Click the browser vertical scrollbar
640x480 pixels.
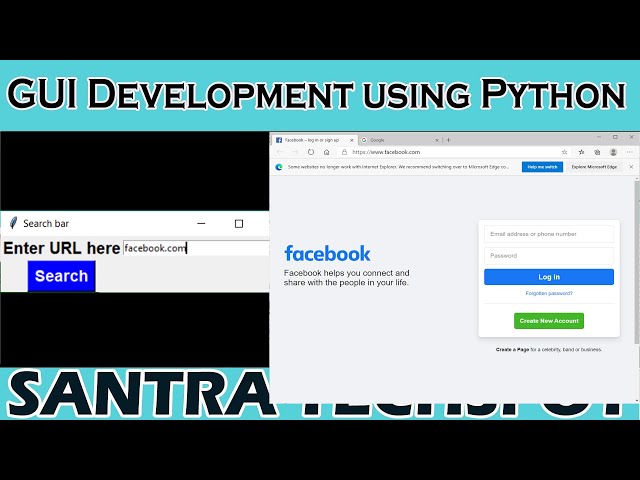tap(637, 261)
